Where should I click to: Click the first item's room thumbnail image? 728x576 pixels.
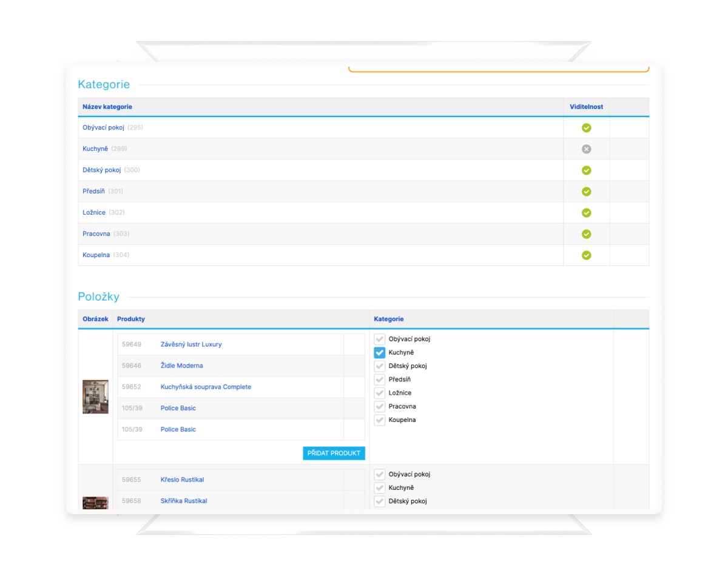tap(95, 397)
